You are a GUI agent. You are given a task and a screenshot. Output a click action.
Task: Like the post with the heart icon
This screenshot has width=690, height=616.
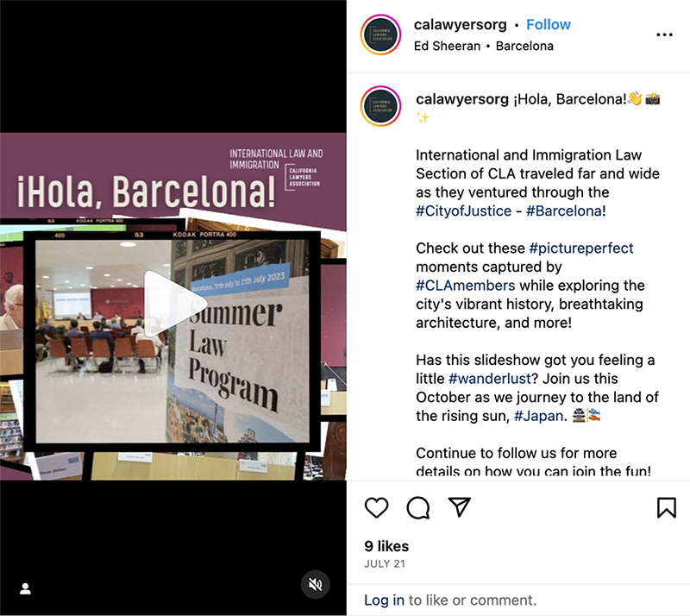377,507
